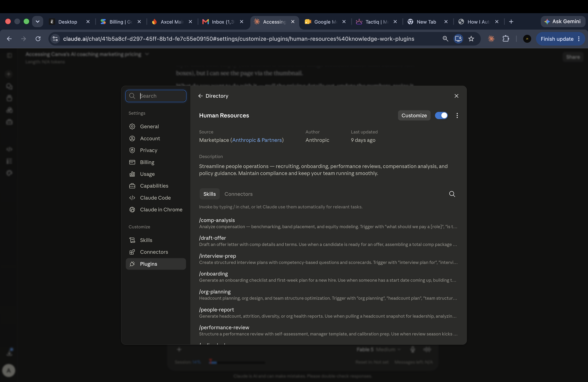Screen dimensions: 588x382
Task: Click the browser back arrow
Action: 9,39
